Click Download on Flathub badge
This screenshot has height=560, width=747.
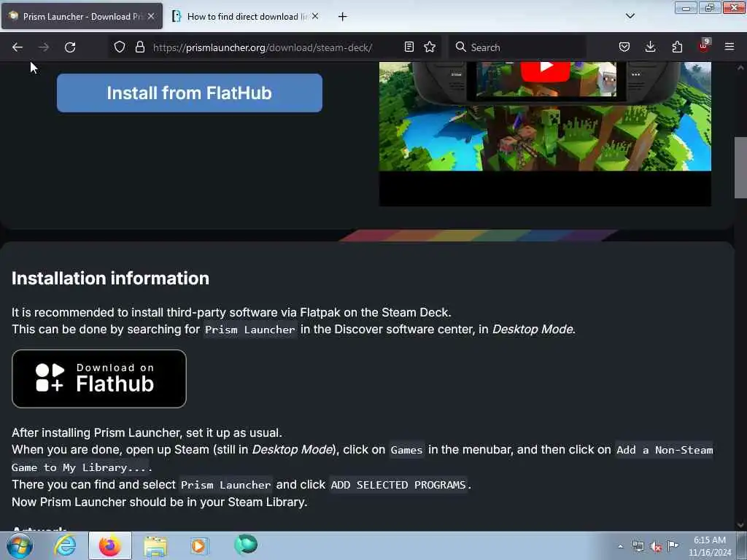pyautogui.click(x=99, y=378)
